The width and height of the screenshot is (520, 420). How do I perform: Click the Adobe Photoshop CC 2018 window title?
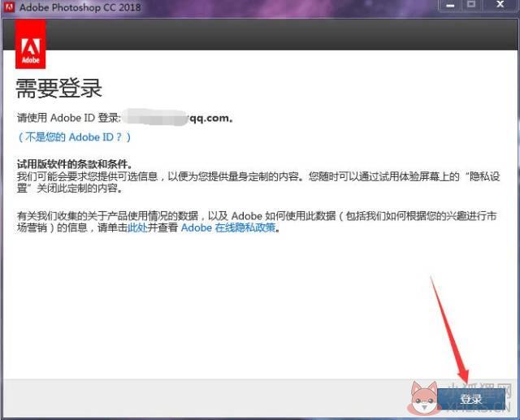(80, 7)
